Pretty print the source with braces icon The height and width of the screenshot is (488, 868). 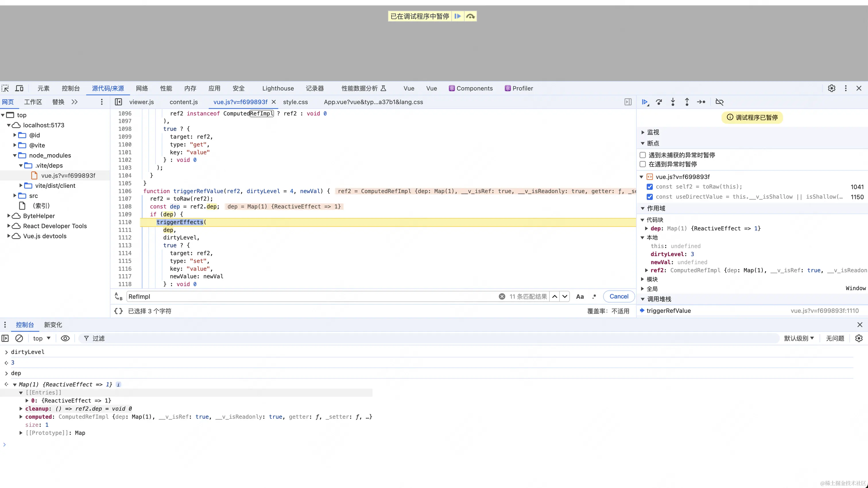point(118,311)
